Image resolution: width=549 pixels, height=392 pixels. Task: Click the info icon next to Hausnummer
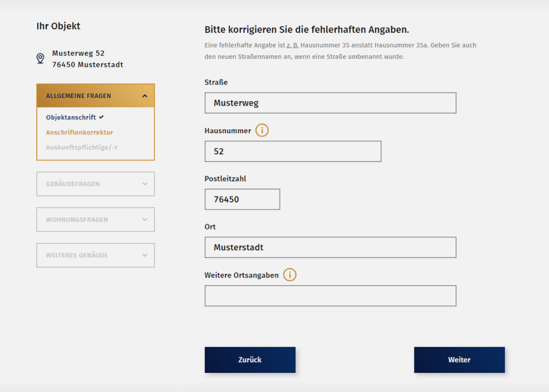coord(262,131)
